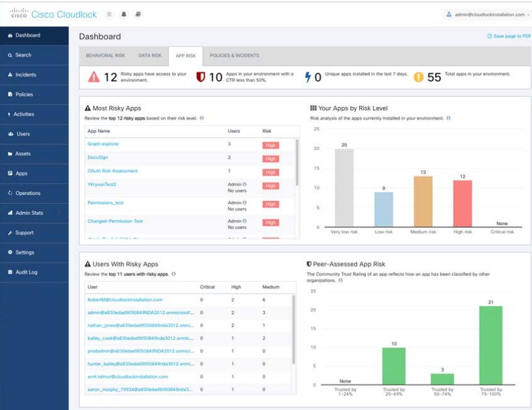532x410 pixels.
Task: Open the OAuth Risk Assessment app link
Action: click(112, 171)
